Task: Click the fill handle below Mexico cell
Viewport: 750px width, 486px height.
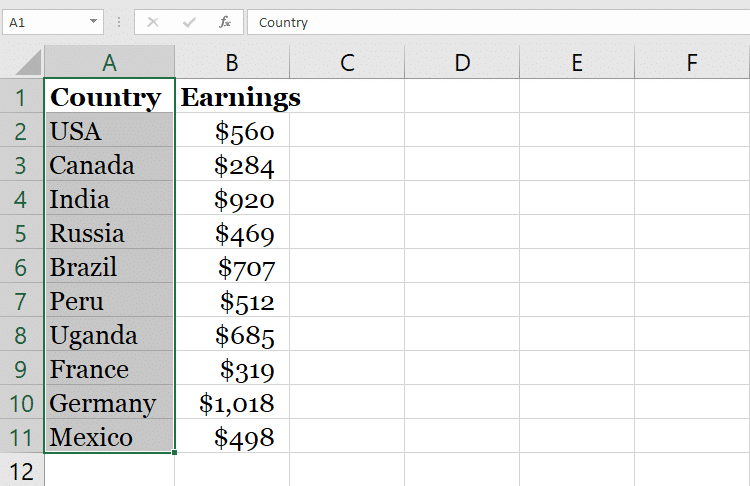Action: click(x=175, y=453)
